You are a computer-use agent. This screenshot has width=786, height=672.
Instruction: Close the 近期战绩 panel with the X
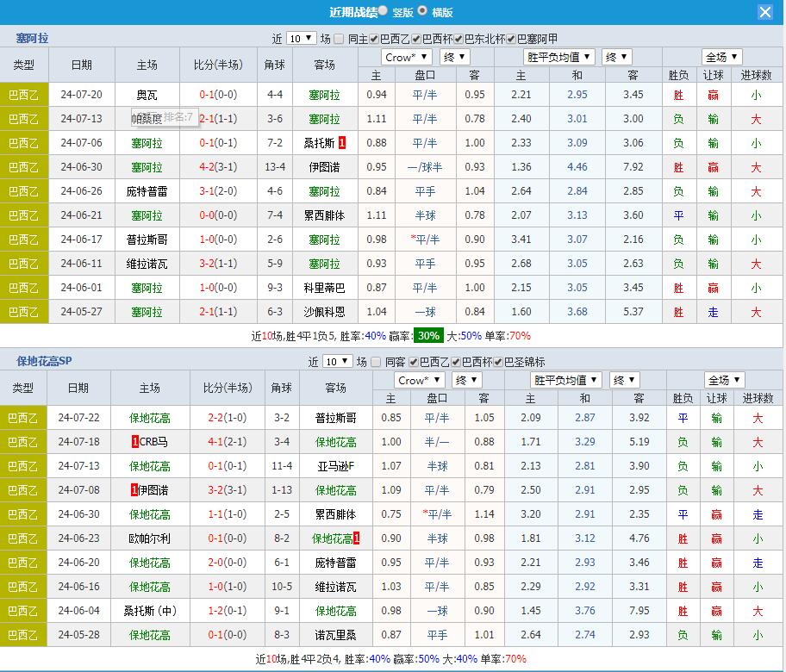[764, 12]
